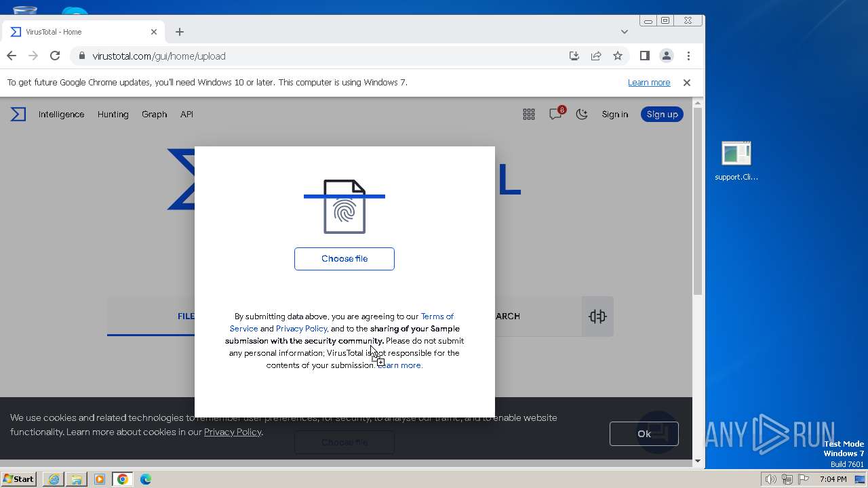Go back in browser
The width and height of the screenshot is (868, 488).
coord(12,56)
